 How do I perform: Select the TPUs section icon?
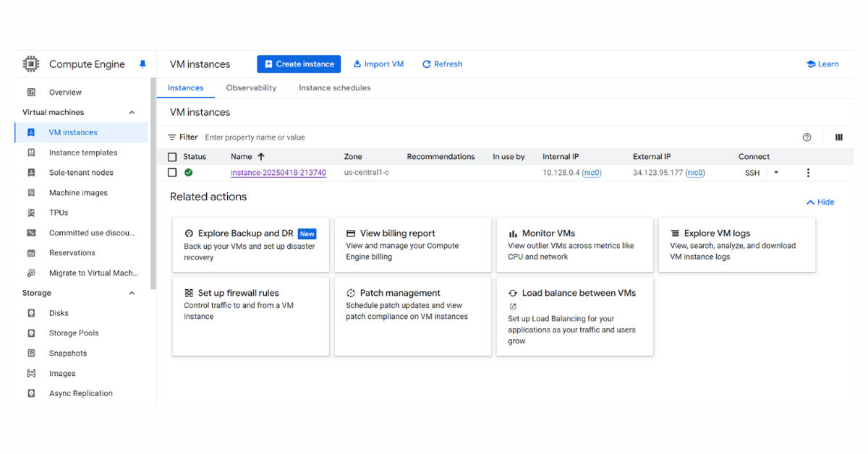[30, 212]
